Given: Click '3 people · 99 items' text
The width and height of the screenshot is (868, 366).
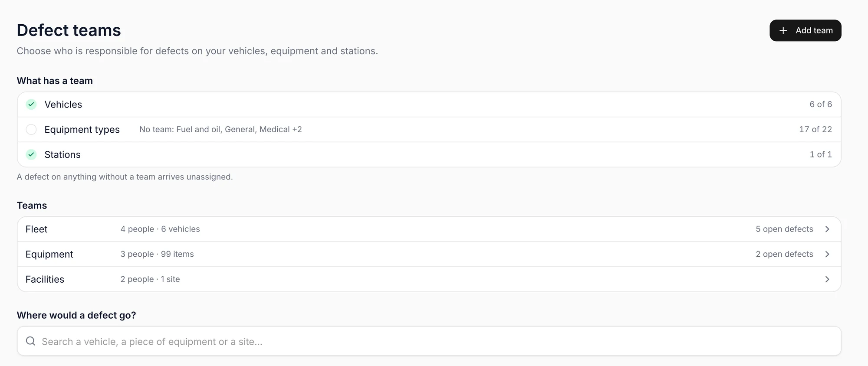Looking at the screenshot, I should [x=157, y=254].
